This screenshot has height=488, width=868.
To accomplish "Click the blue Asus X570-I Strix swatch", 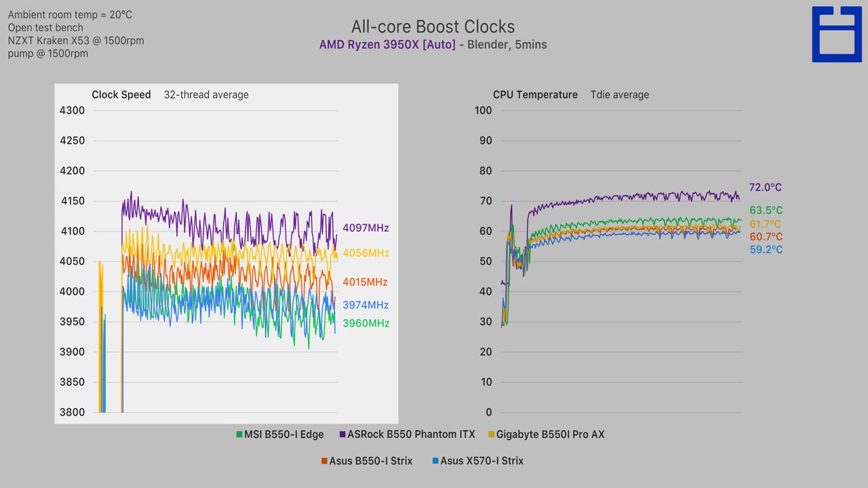I will coord(435,461).
